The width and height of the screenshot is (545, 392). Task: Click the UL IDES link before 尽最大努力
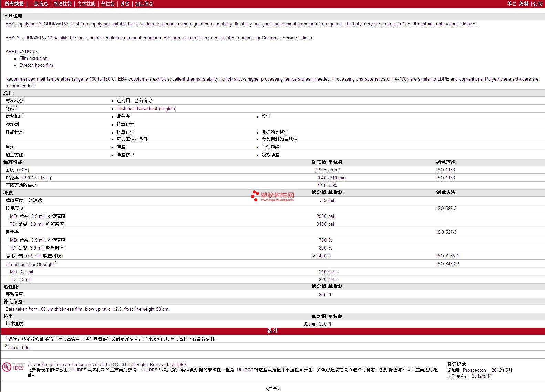(x=149, y=370)
